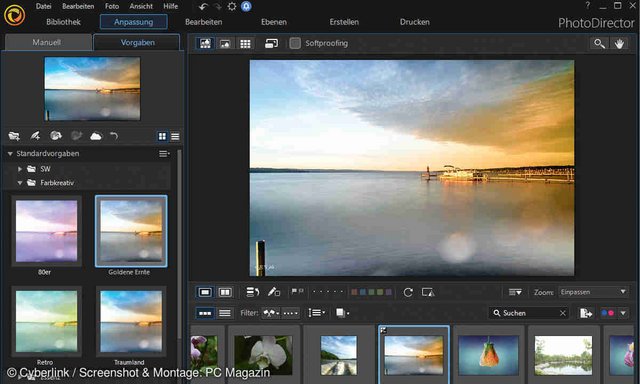Rotate the photo with the circular arrow
Viewport: 640px width, 384px height.
click(408, 292)
